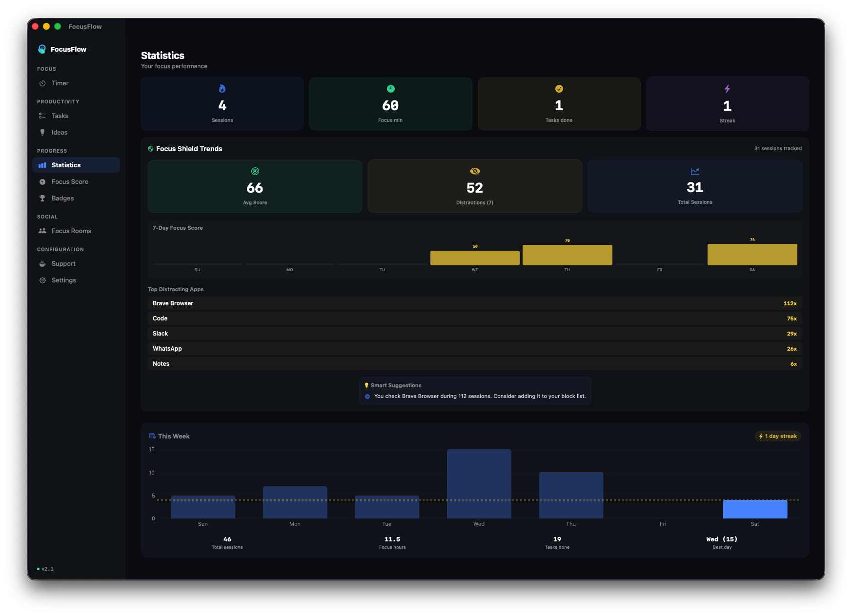Click the Settings gear icon

coord(43,280)
